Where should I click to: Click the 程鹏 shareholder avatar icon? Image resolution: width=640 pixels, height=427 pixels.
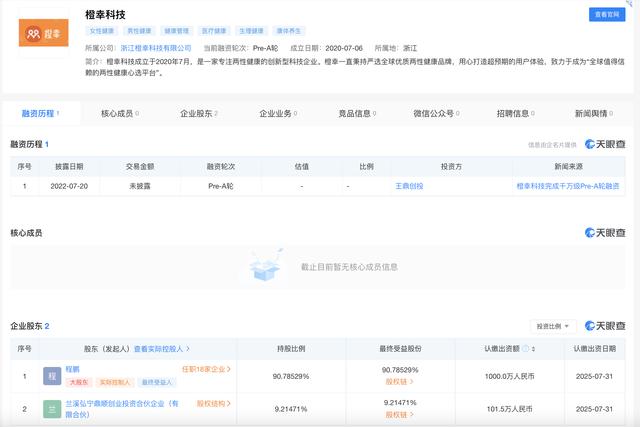click(x=51, y=376)
